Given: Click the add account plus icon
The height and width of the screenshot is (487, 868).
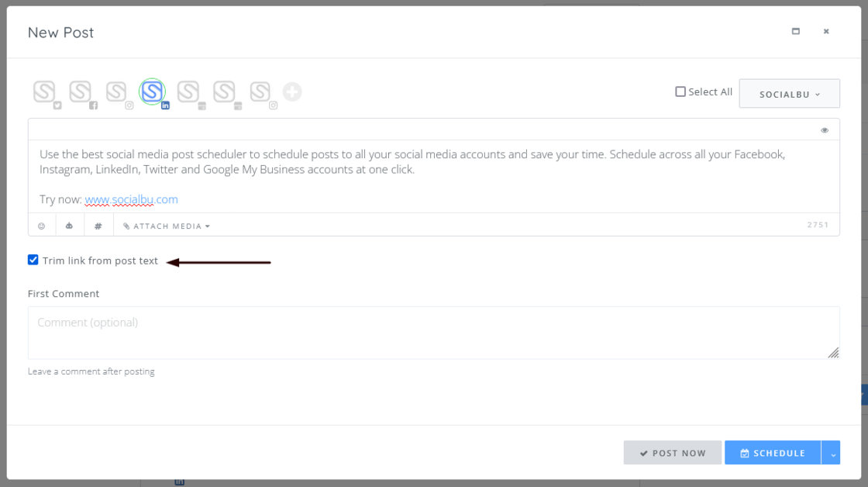Looking at the screenshot, I should (291, 92).
